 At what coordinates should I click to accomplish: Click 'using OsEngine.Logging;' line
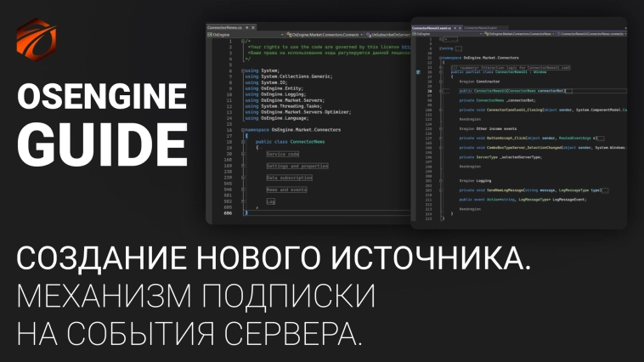click(x=275, y=94)
